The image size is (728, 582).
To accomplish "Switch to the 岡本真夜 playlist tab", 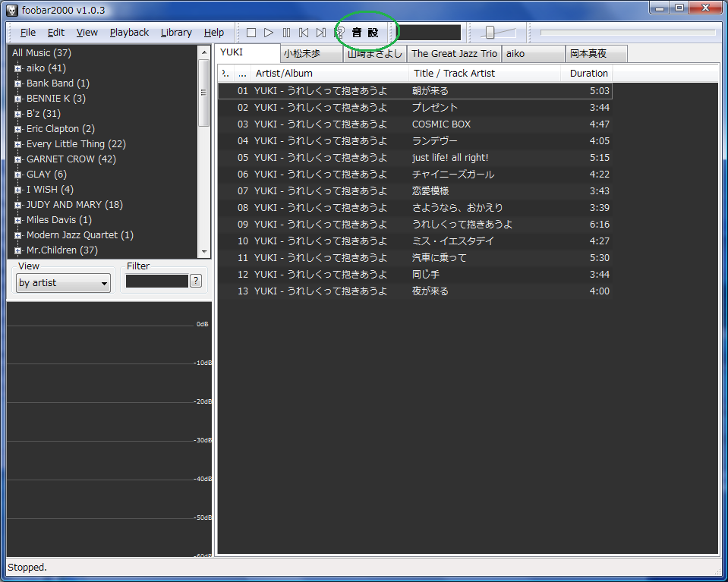I will 597,54.
